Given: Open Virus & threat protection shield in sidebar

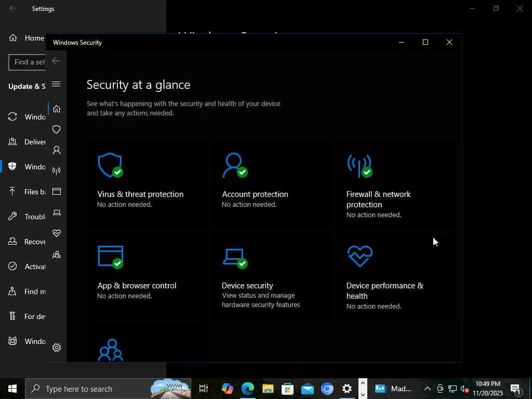Looking at the screenshot, I should point(57,129).
